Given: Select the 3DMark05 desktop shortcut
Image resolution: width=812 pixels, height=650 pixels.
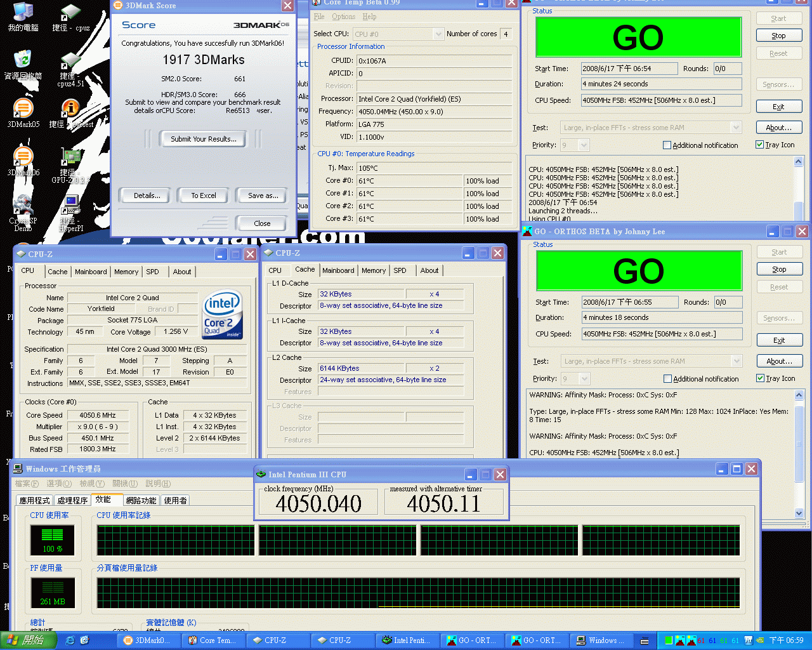Looking at the screenshot, I should (23, 113).
